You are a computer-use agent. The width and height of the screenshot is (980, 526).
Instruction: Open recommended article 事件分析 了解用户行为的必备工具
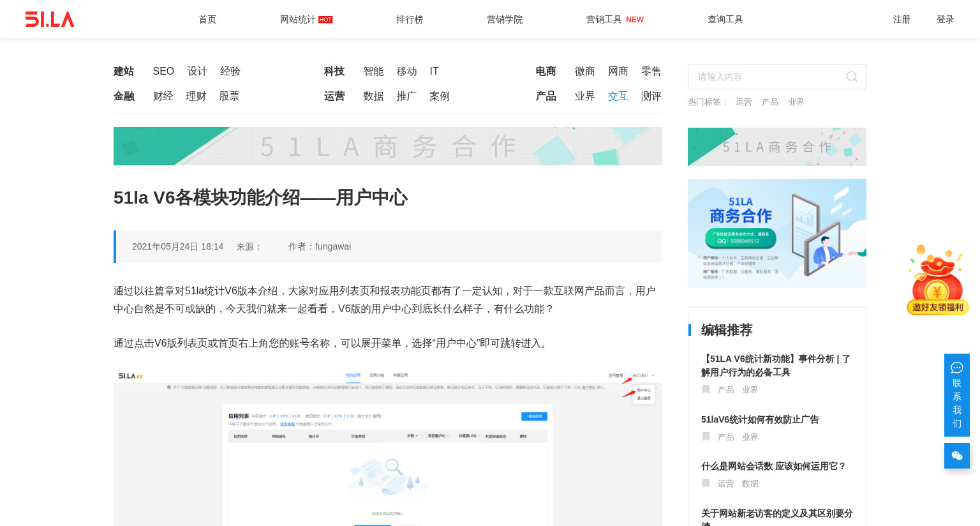pyautogui.click(x=776, y=365)
